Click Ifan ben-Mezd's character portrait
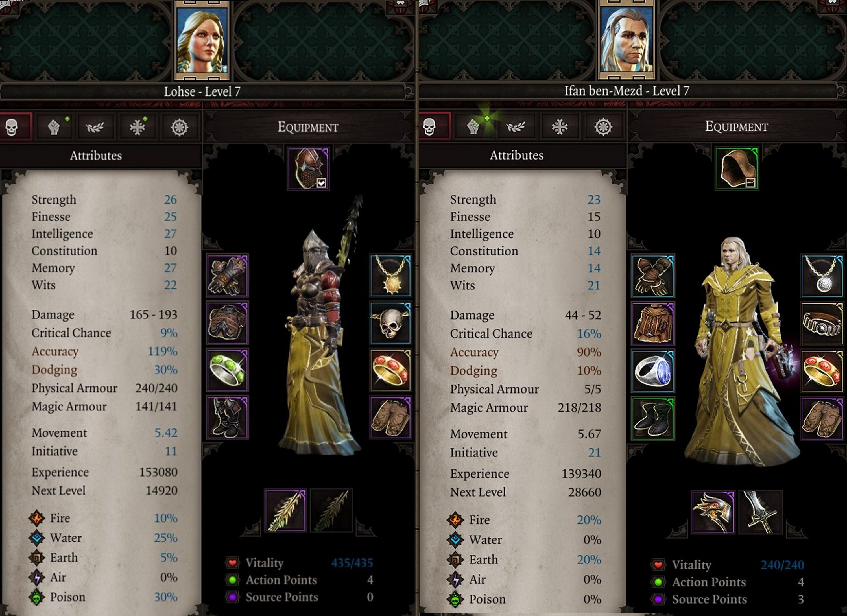Image resolution: width=847 pixels, height=616 pixels. point(626,40)
